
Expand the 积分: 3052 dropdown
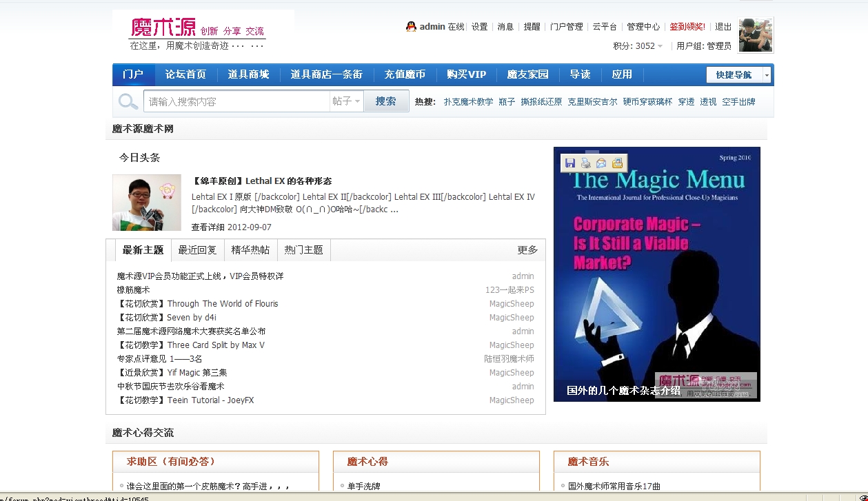(638, 46)
